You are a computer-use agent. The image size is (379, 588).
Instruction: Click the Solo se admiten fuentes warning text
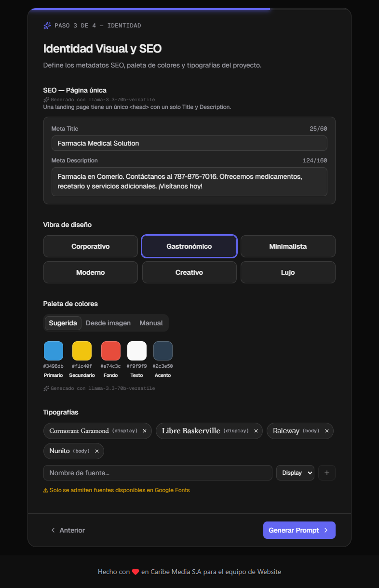[x=120, y=490]
